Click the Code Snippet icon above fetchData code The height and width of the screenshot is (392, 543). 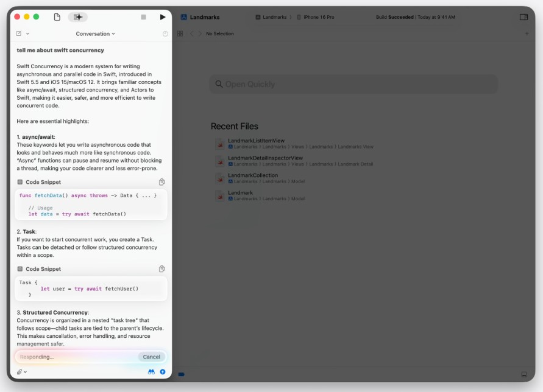point(20,182)
